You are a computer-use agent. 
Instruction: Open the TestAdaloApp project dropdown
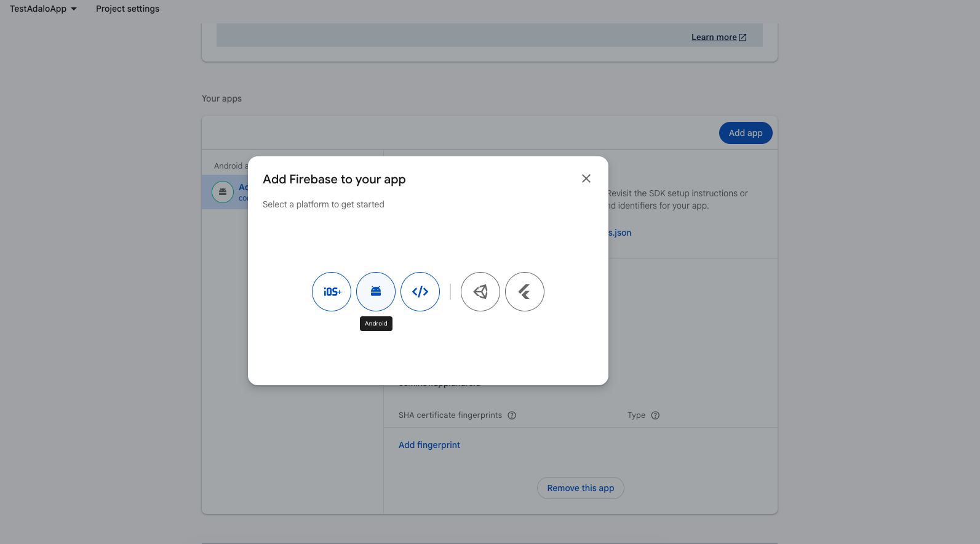point(43,9)
